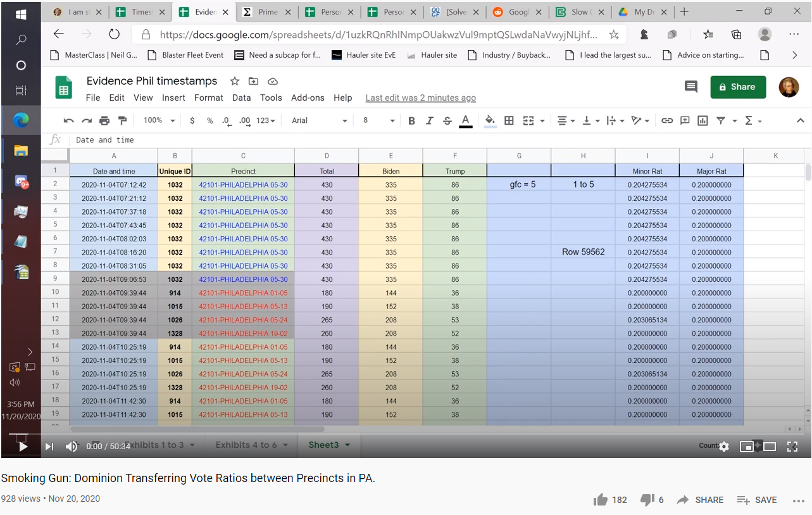
Task: Open the Vertical align dropdown
Action: point(590,120)
